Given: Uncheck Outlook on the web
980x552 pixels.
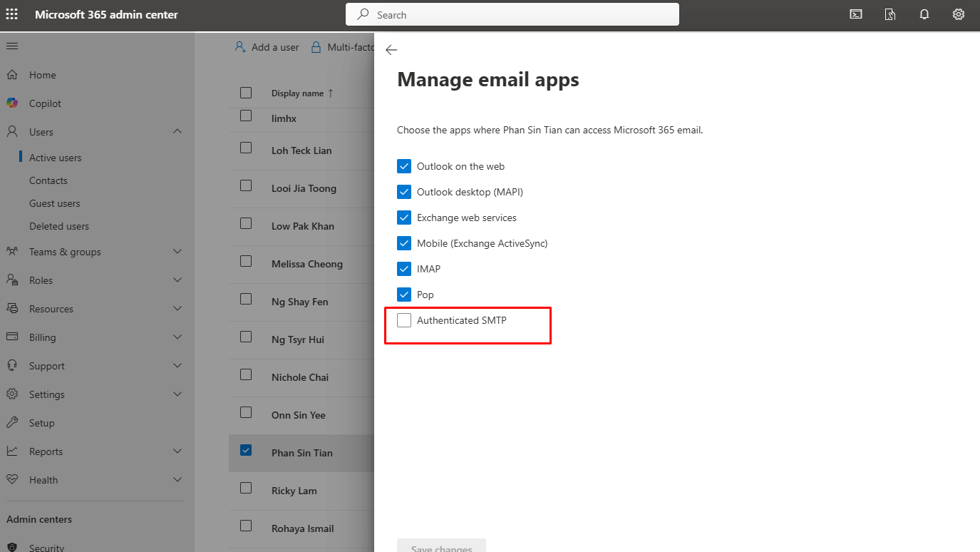Looking at the screenshot, I should (x=404, y=166).
